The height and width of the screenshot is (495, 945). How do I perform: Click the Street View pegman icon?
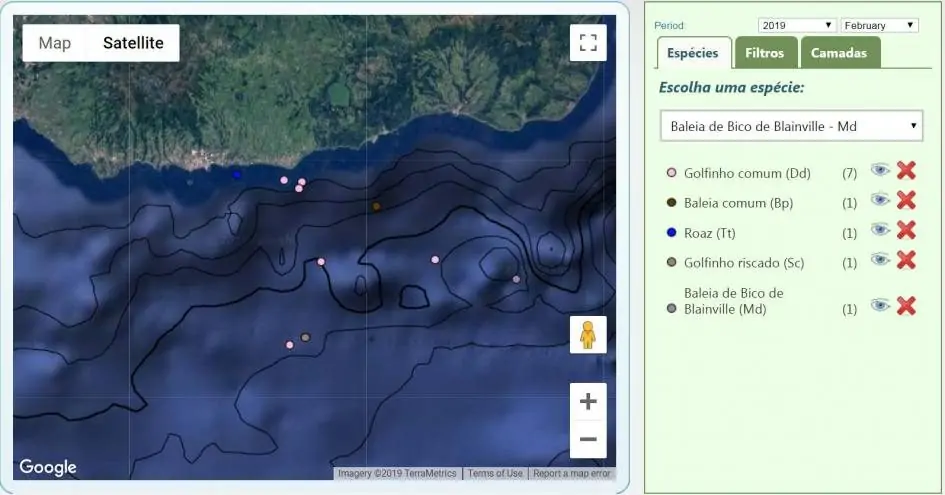[588, 335]
